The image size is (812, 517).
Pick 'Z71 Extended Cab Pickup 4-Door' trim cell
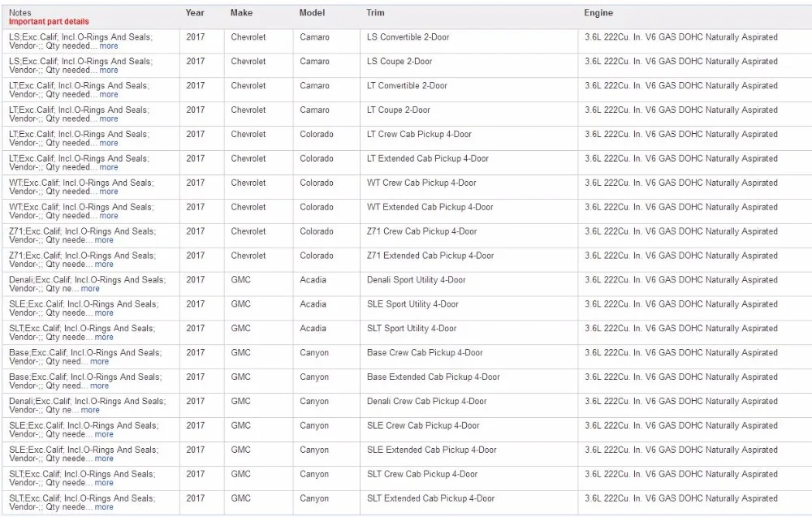point(430,256)
